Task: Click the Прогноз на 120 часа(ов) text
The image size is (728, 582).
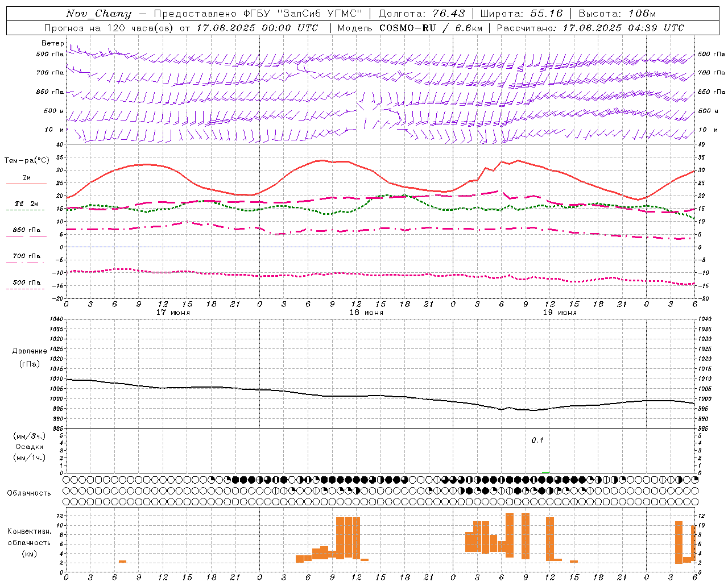Action: [110, 28]
